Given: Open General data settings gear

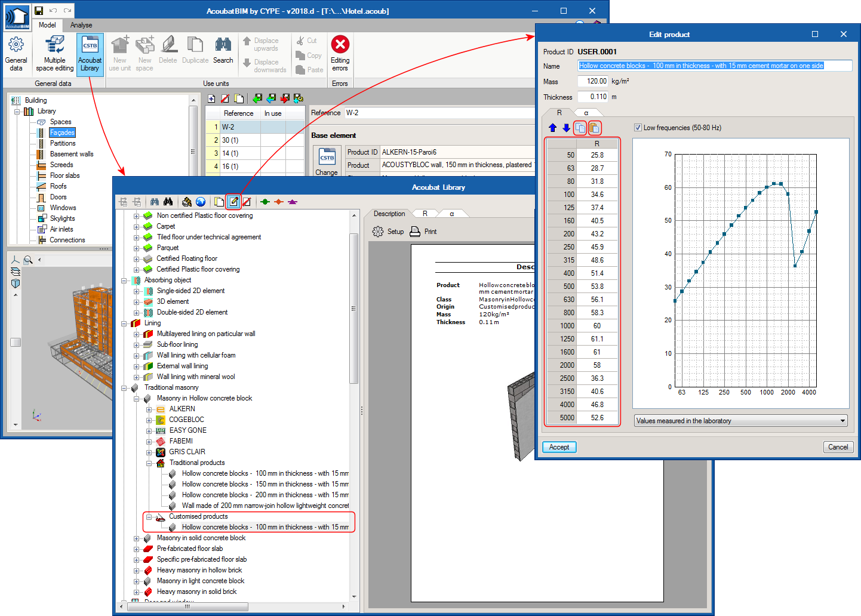Looking at the screenshot, I should 16,45.
